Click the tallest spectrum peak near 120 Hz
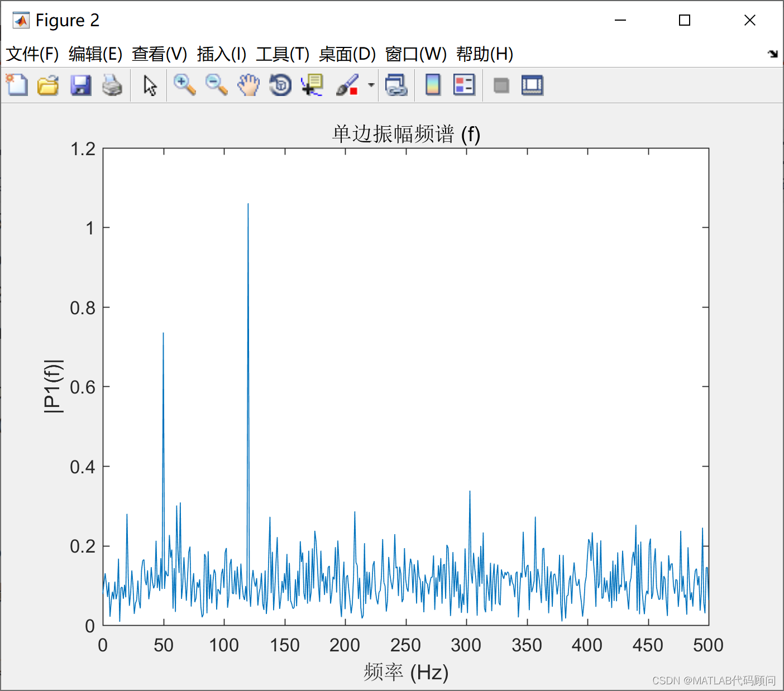 (x=249, y=205)
